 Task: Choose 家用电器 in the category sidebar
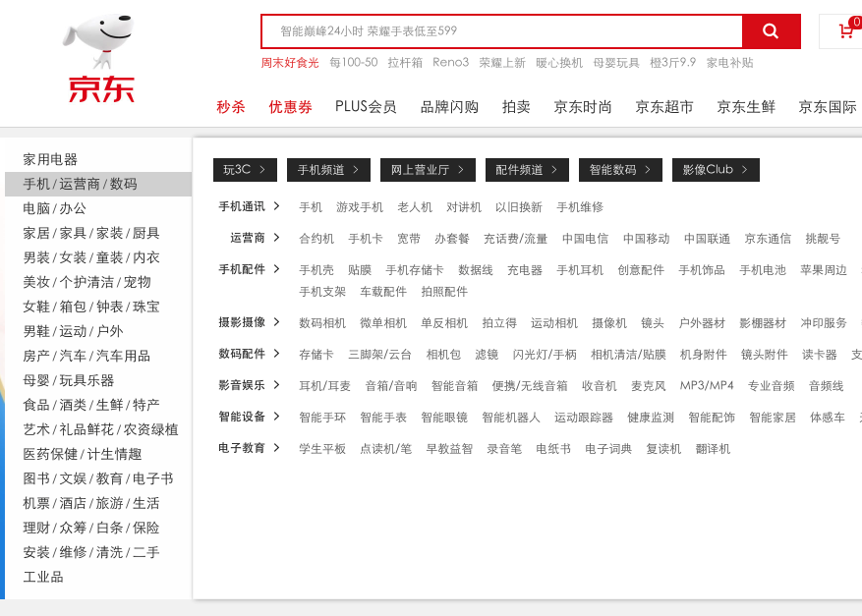(50, 159)
